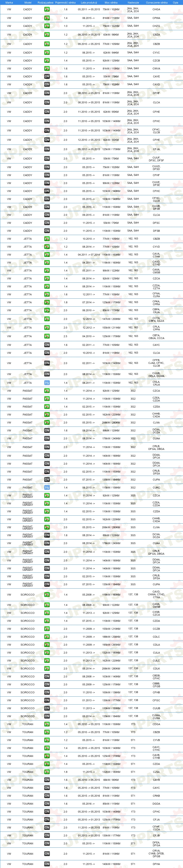Click the engine code CRKB
The height and width of the screenshot is (868, 183).
(x=156, y=796)
